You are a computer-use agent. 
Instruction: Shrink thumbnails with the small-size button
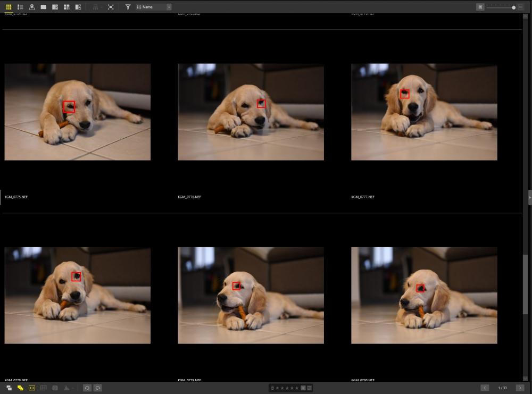tap(480, 7)
